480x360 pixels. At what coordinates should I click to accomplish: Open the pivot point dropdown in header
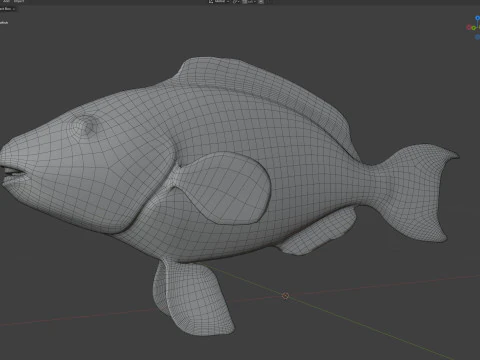click(x=236, y=1)
